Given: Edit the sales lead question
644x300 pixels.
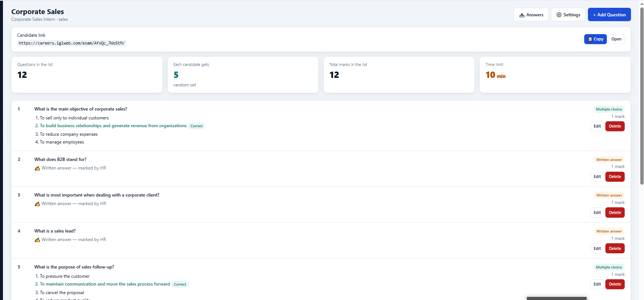Looking at the screenshot, I should coord(597,248).
